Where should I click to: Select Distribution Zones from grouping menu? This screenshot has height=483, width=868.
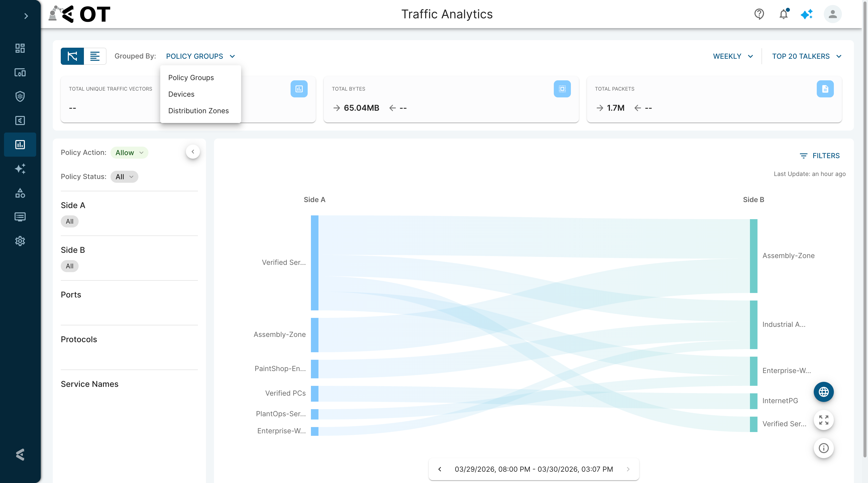click(198, 111)
